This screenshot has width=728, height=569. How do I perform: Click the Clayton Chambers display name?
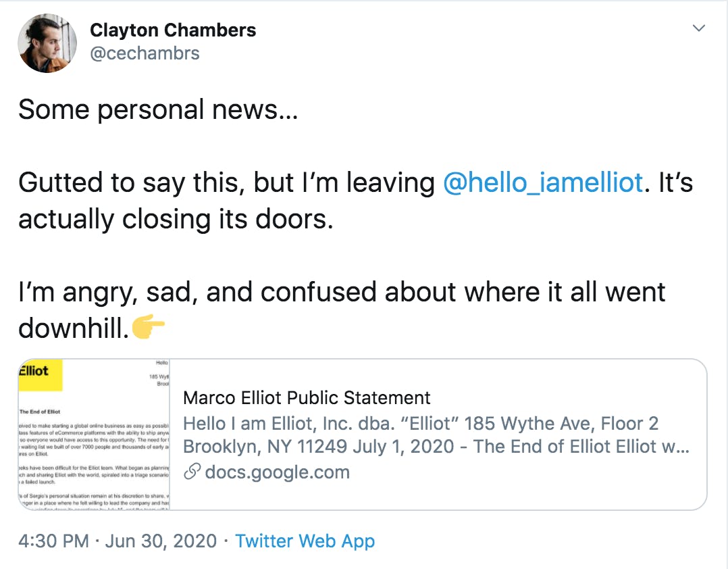coord(173,30)
